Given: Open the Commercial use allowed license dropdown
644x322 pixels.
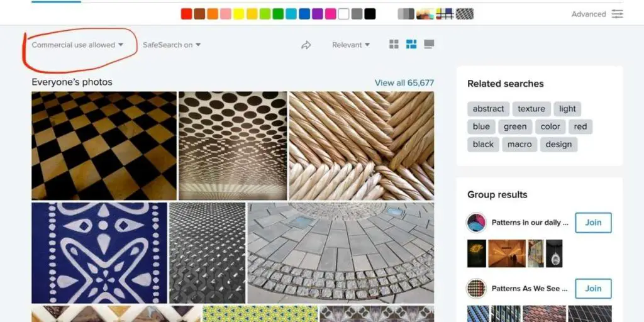Looking at the screenshot, I should (77, 45).
